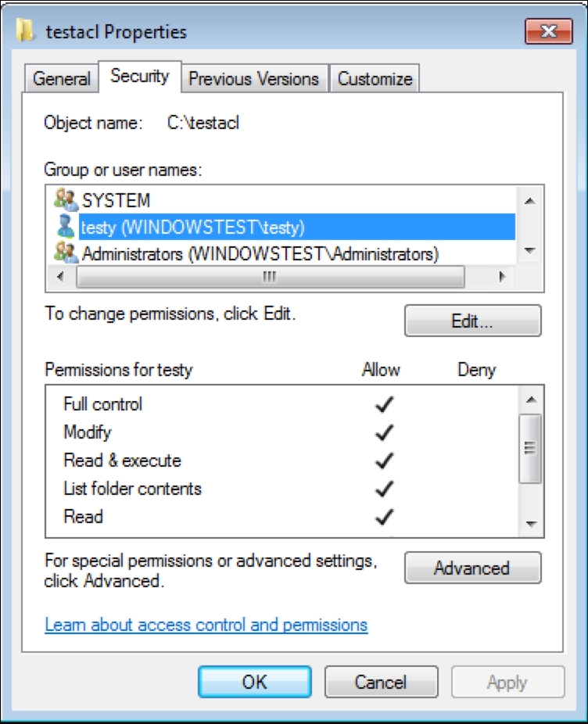Click the testy user icon
This screenshot has width=588, height=724.
(66, 227)
